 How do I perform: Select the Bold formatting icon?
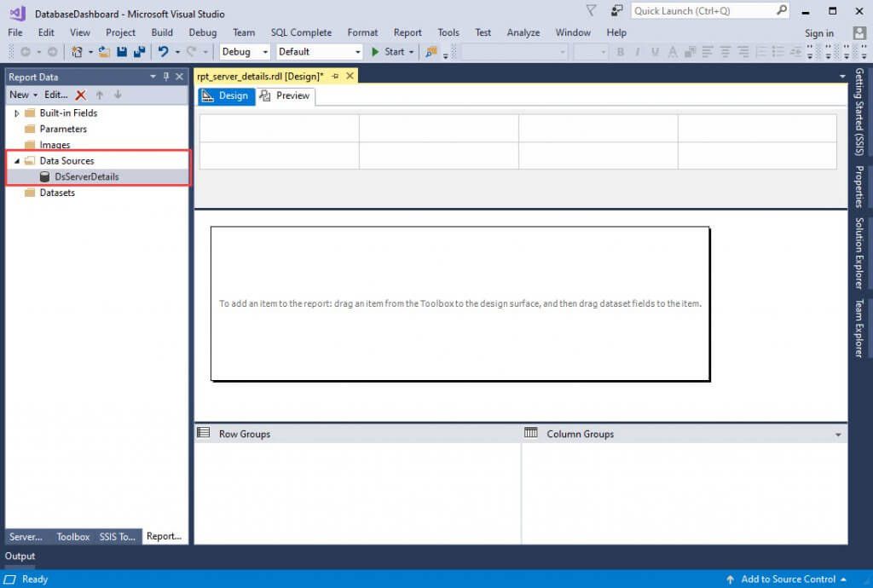(x=621, y=52)
